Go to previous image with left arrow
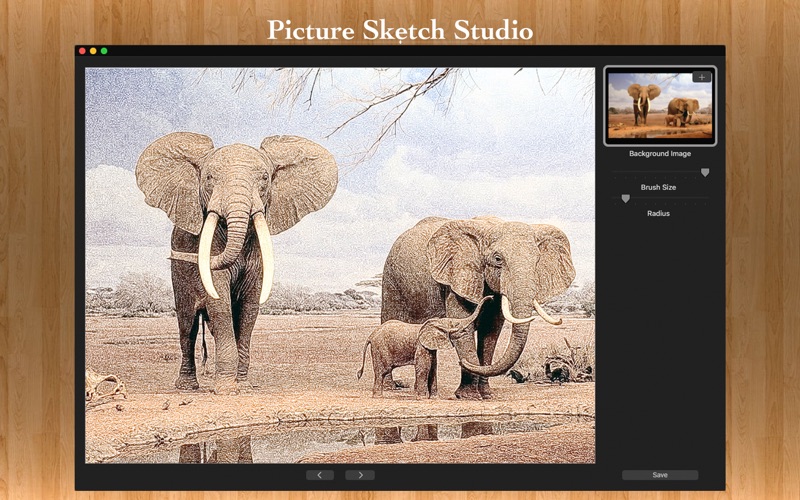Image resolution: width=800 pixels, height=500 pixels. (320, 475)
